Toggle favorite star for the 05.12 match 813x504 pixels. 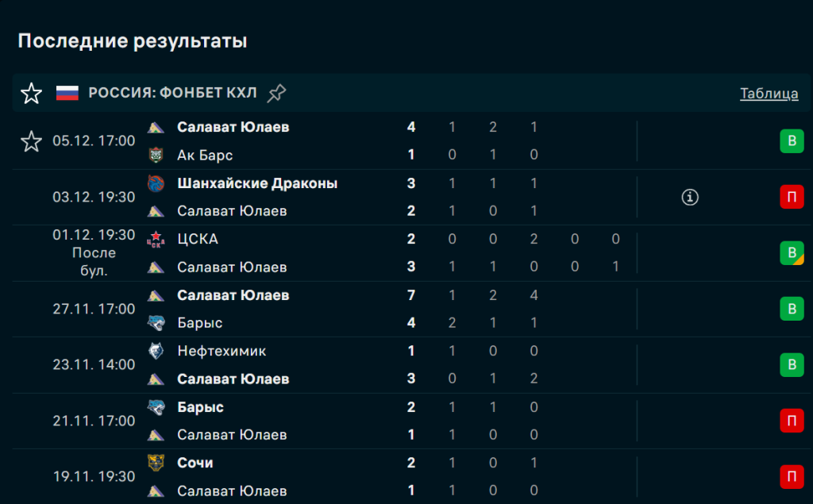pyautogui.click(x=31, y=141)
